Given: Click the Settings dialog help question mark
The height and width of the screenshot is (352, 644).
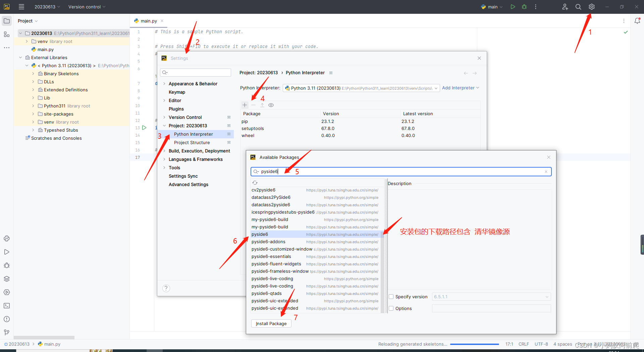Looking at the screenshot, I should (166, 288).
